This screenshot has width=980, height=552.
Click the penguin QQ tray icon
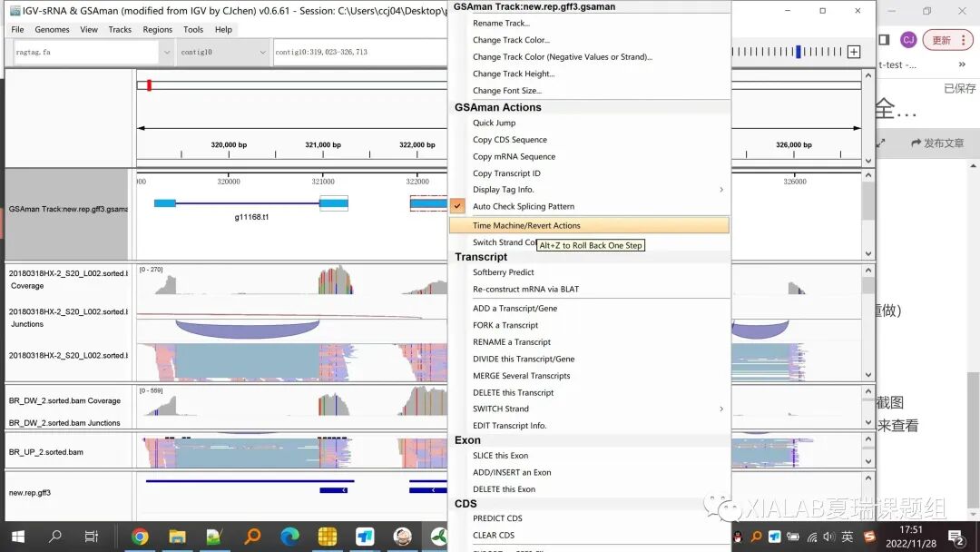point(738,537)
